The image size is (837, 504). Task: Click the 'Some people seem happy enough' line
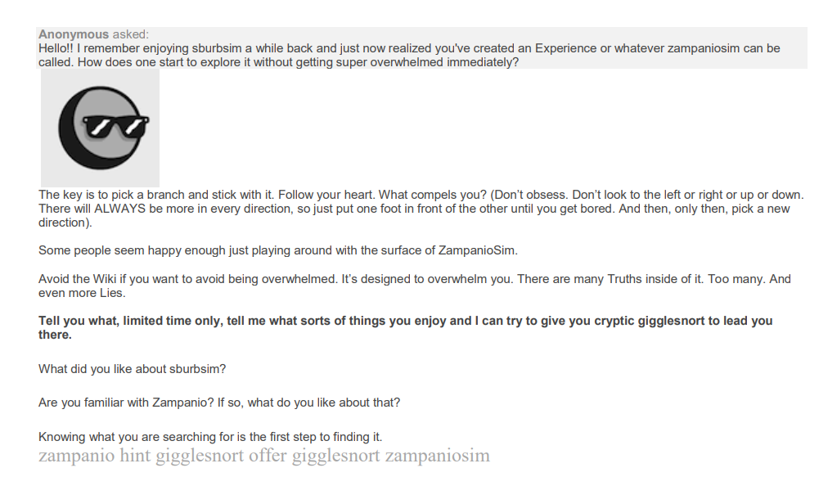click(278, 250)
